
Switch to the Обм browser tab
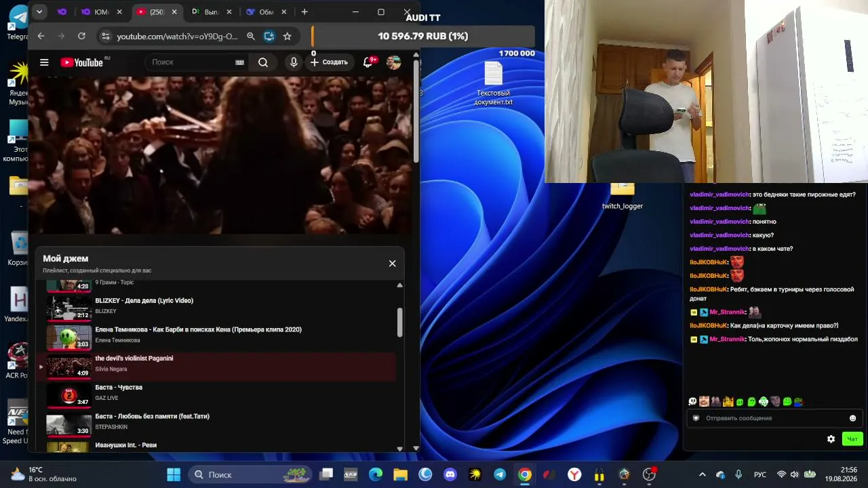267,12
